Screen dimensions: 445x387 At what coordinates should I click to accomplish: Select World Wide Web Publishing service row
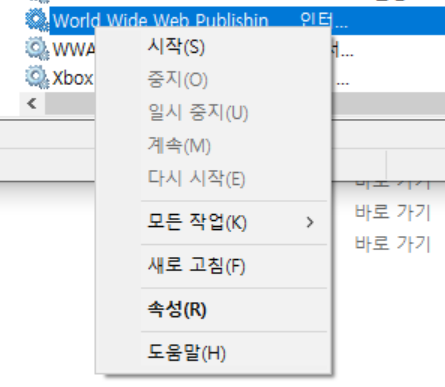point(247,20)
